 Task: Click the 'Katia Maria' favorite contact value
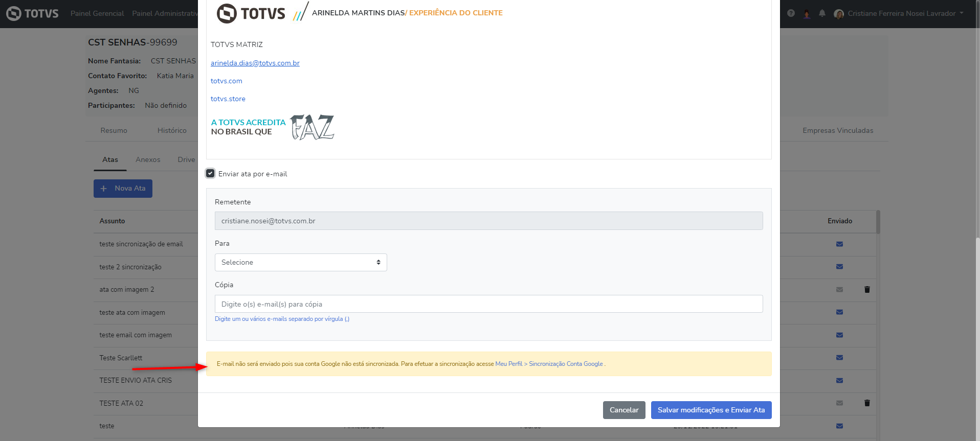pyautogui.click(x=175, y=76)
